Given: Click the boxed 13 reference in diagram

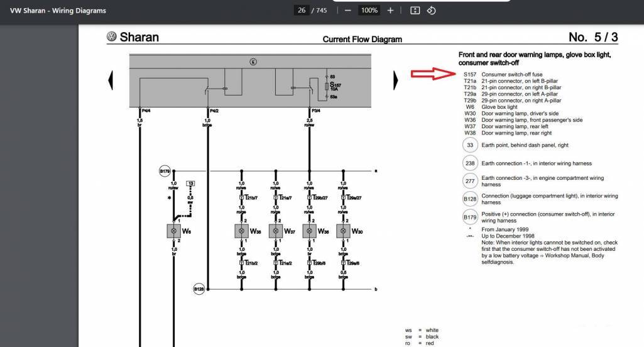Looking at the screenshot, I should click(191, 183).
